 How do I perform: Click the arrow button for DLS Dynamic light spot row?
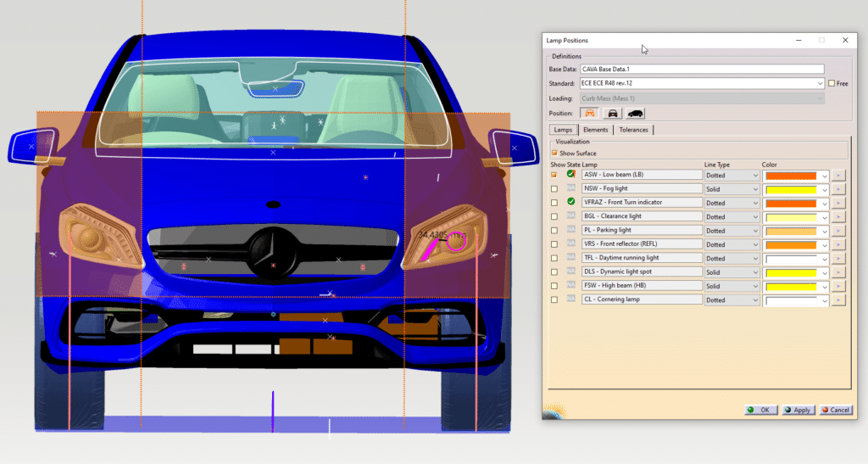[x=838, y=271]
